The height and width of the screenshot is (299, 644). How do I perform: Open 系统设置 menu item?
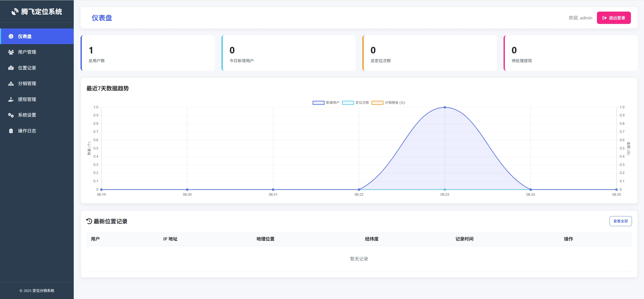pyautogui.click(x=27, y=115)
